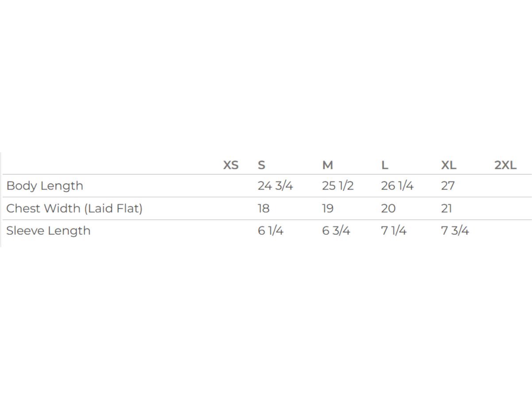Click the 2XL size column header
The height and width of the screenshot is (399, 532).
tap(505, 165)
